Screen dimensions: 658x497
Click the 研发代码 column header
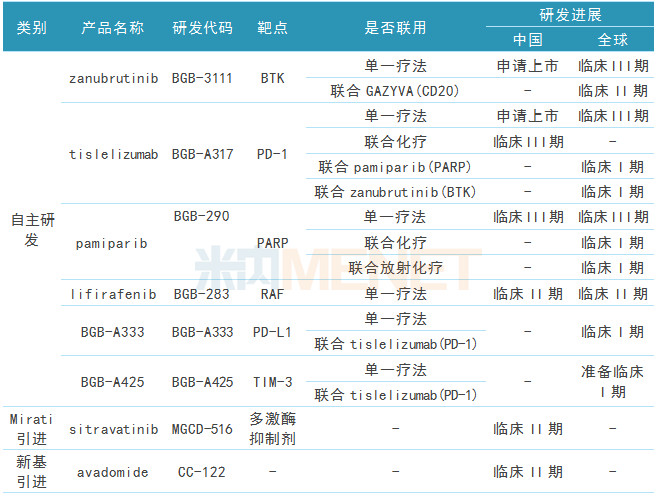coord(201,27)
